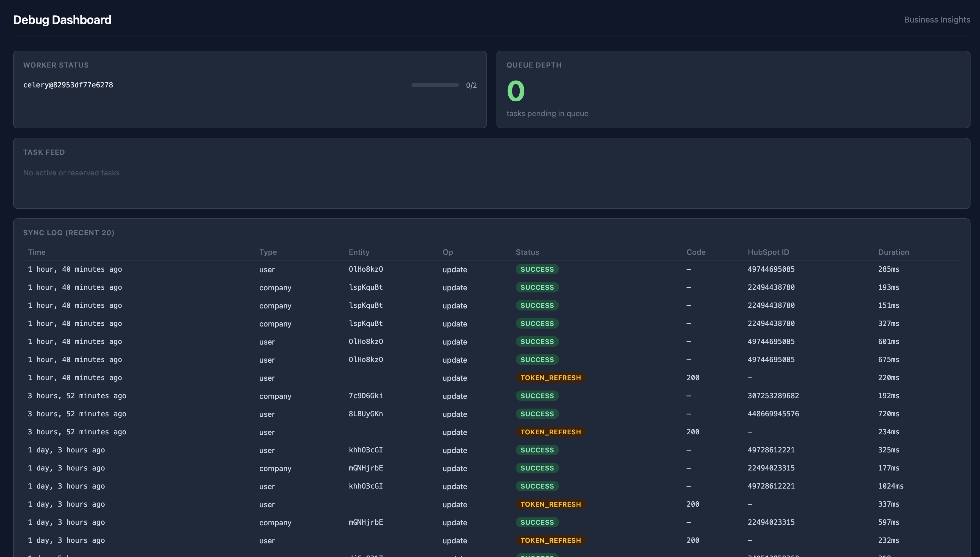Click the first TOKEN_REFRESH status badge
980x557 pixels.
[x=551, y=377]
